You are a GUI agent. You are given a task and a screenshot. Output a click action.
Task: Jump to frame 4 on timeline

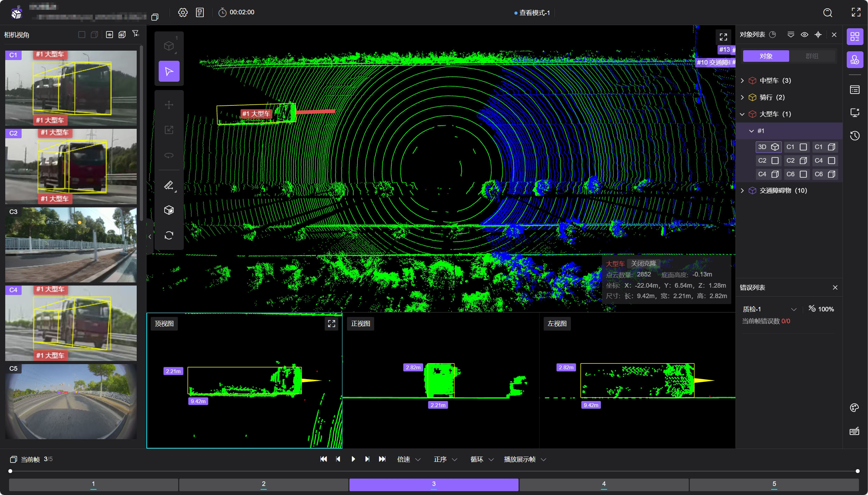point(604,484)
